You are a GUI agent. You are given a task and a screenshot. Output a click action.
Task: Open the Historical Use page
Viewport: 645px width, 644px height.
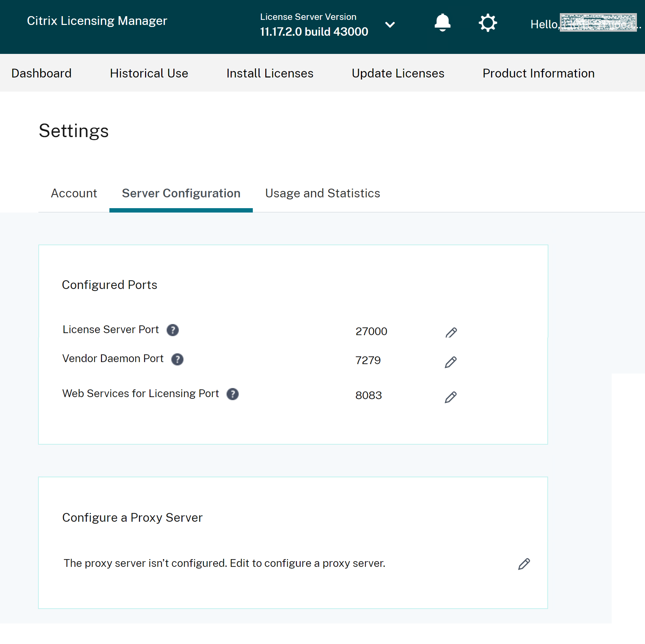[149, 73]
